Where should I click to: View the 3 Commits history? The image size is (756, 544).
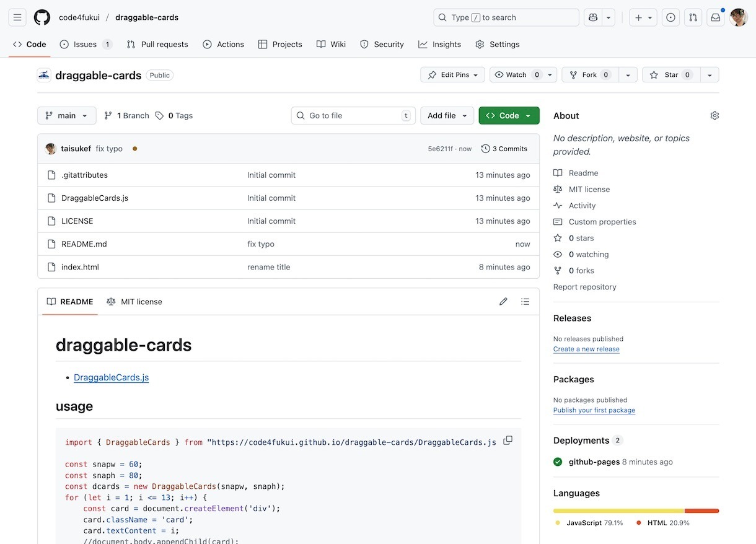pyautogui.click(x=504, y=149)
